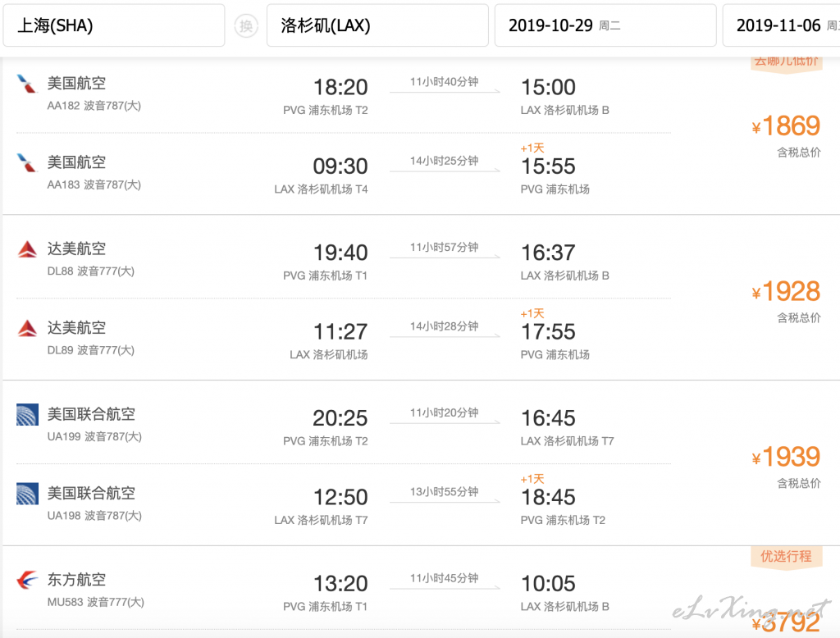Select the ¥1869 American Airlines fare
The image size is (840, 638).
click(785, 126)
